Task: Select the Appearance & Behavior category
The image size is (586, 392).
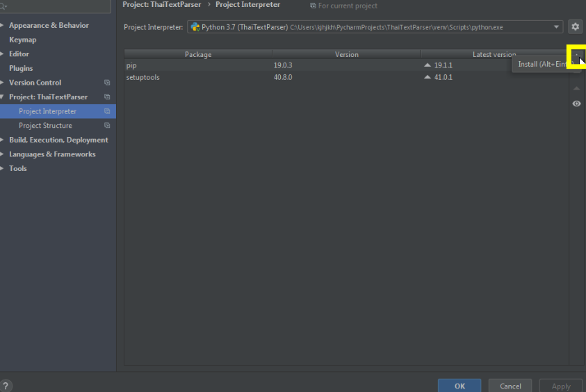Action: (x=49, y=26)
